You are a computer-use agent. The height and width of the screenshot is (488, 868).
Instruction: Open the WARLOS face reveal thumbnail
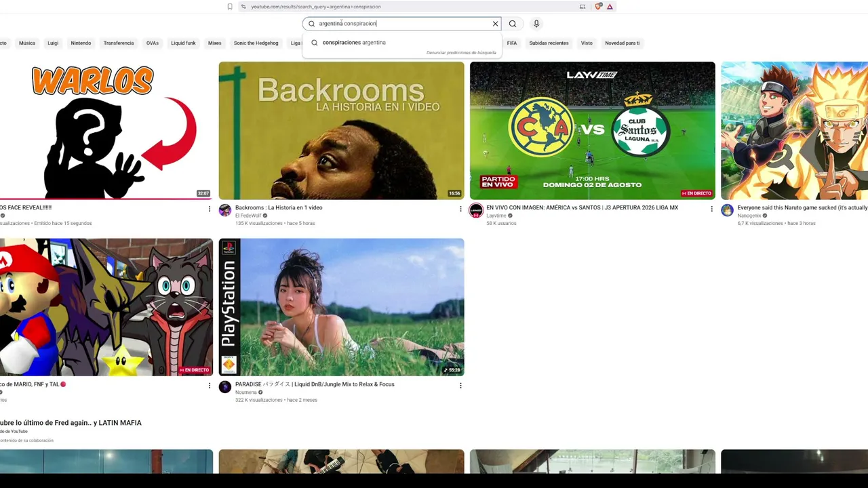click(106, 131)
